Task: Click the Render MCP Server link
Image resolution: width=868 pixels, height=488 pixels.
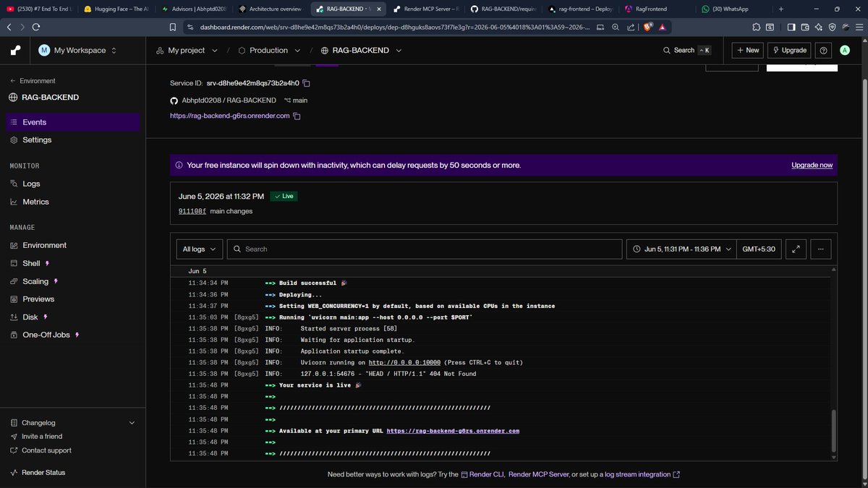Action: [538, 474]
